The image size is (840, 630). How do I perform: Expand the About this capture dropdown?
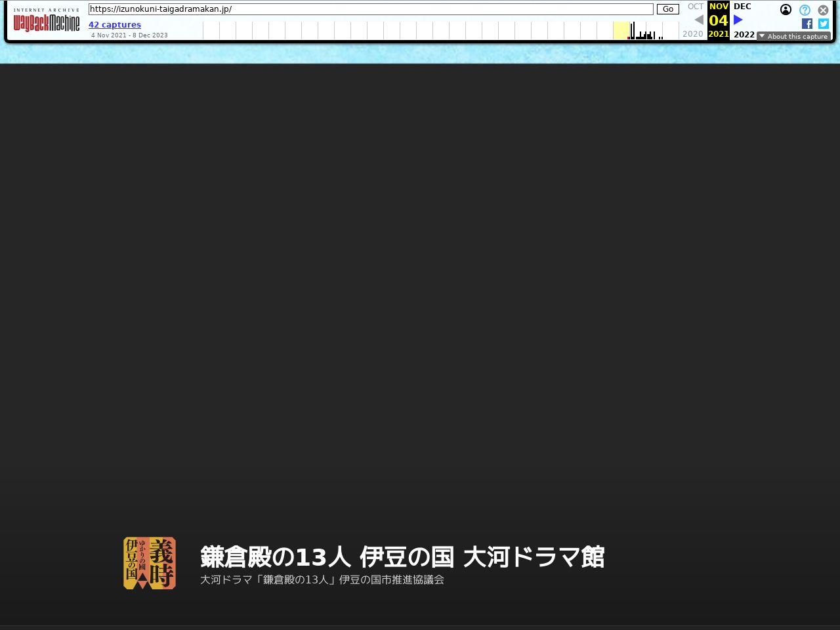pyautogui.click(x=793, y=36)
